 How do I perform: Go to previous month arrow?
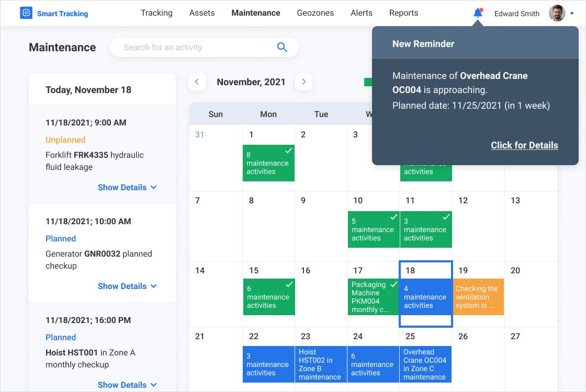(x=197, y=82)
